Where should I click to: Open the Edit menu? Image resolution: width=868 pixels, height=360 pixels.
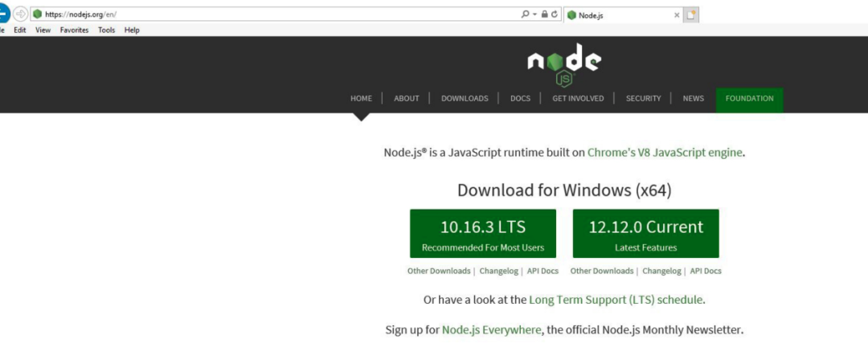point(20,31)
